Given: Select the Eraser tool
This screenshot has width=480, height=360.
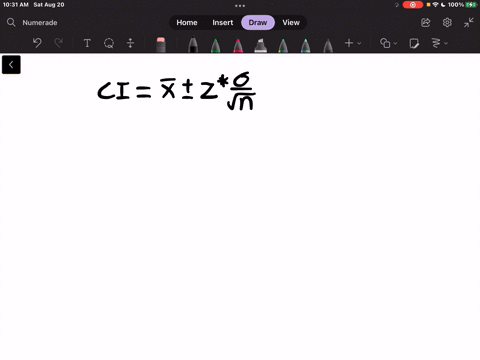Looking at the screenshot, I should (161, 45).
